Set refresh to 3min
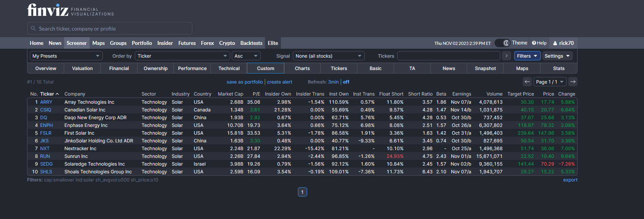The width and height of the screenshot is (644, 219). (x=333, y=82)
